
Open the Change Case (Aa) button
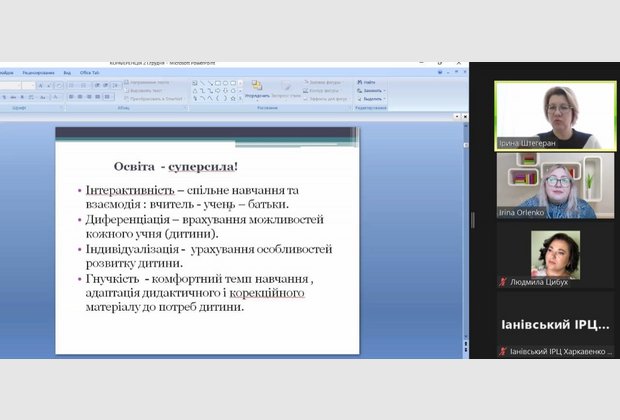[43, 97]
